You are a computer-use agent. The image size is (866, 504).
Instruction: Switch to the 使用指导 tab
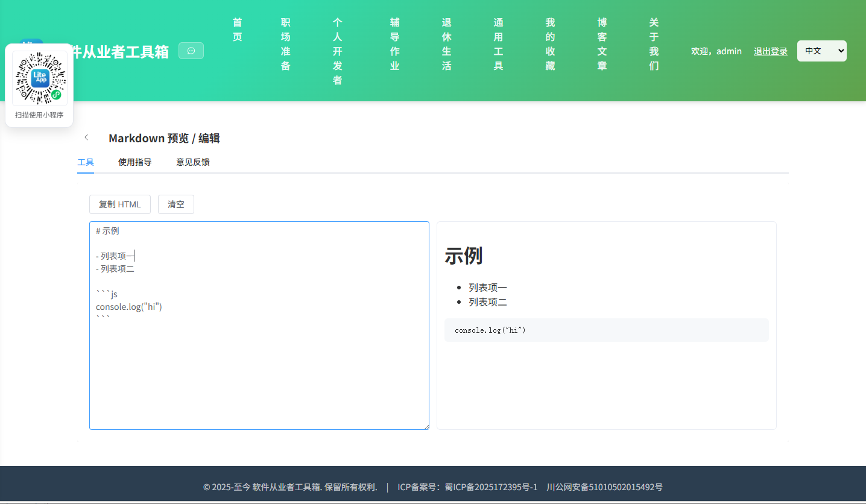(135, 162)
